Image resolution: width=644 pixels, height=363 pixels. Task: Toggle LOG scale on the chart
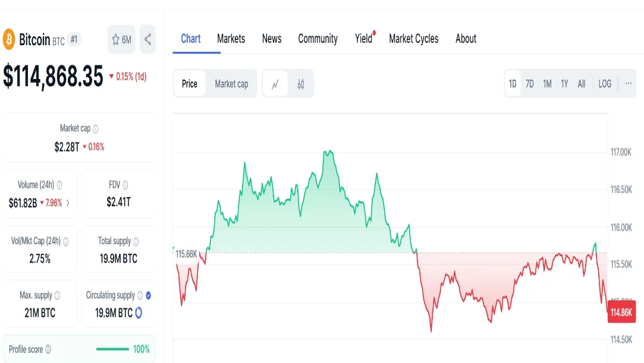604,84
